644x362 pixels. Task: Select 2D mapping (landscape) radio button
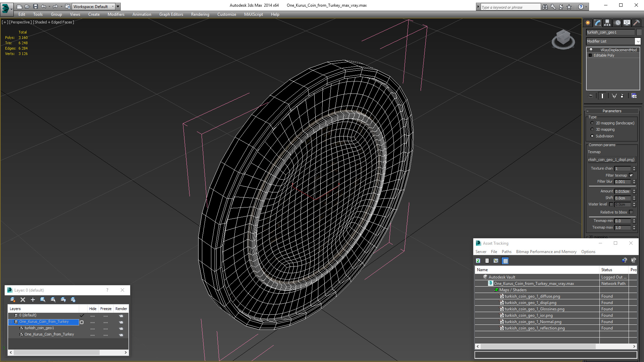(x=592, y=123)
